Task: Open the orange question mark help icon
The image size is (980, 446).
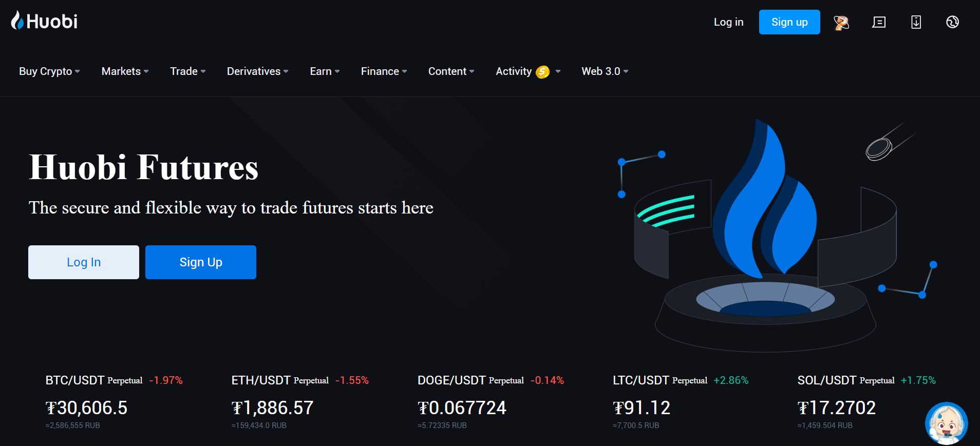Action: 841,23
